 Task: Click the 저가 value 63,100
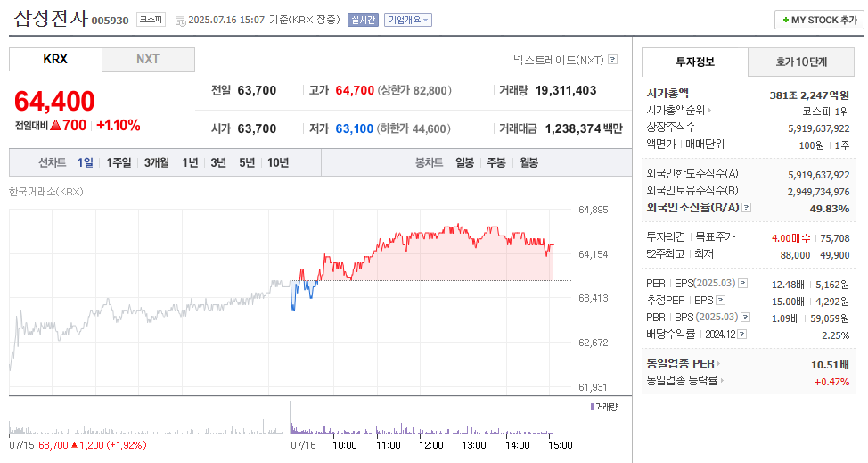click(355, 129)
